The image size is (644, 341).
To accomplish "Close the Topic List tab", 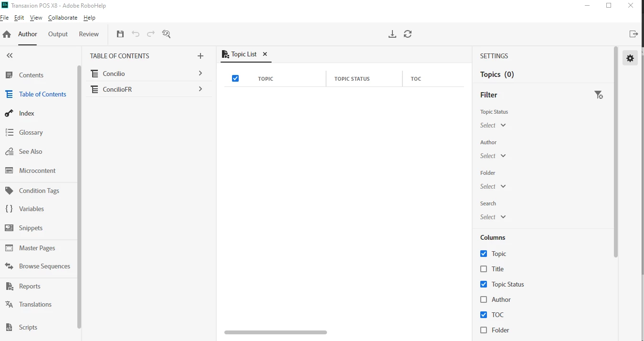I will (265, 54).
